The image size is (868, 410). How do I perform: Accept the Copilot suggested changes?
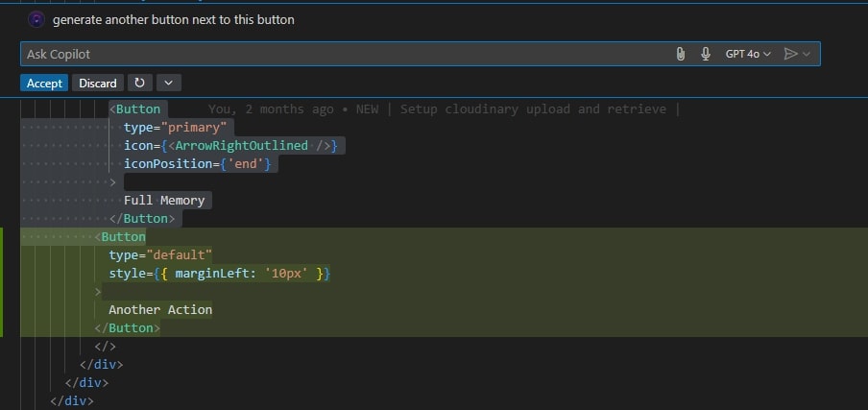[44, 84]
